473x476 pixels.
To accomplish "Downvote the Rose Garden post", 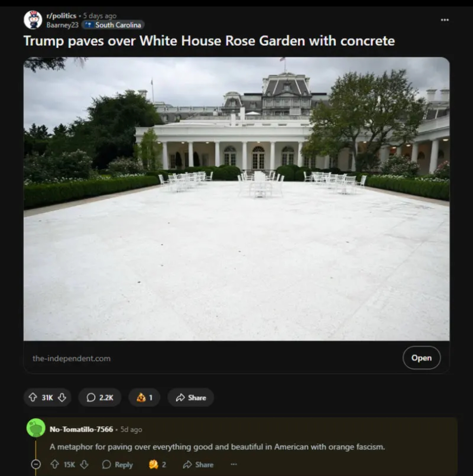I will (x=62, y=397).
